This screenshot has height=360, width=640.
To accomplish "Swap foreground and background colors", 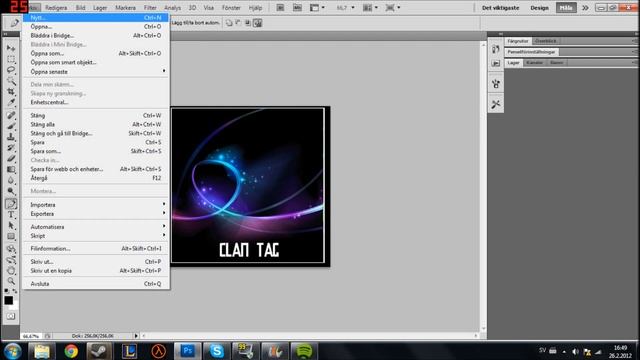I will 15,291.
